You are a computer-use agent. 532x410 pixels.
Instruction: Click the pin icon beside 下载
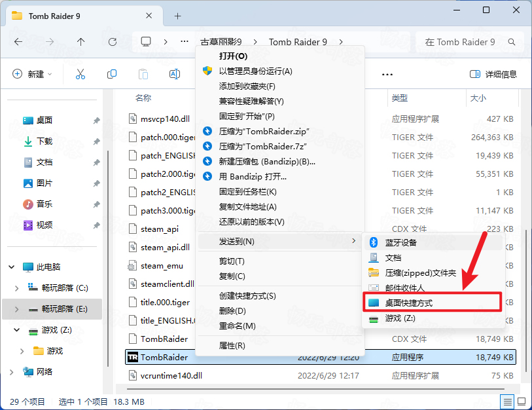point(97,141)
